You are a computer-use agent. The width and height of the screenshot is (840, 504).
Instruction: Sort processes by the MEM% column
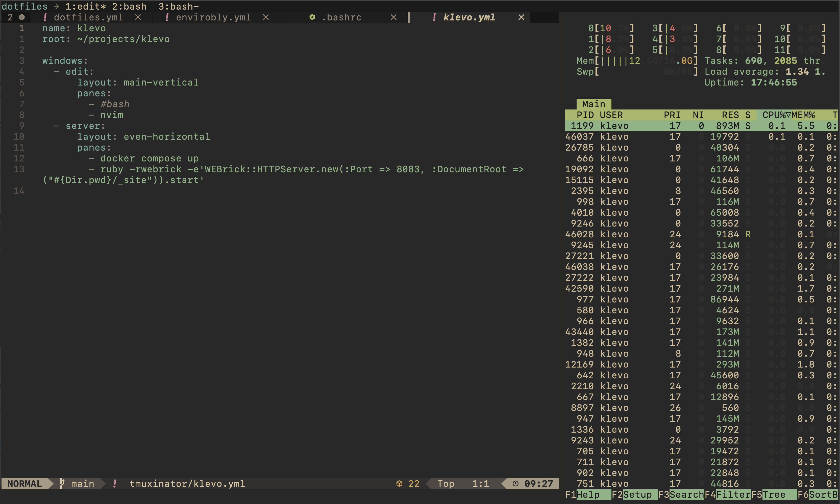pyautogui.click(x=803, y=115)
